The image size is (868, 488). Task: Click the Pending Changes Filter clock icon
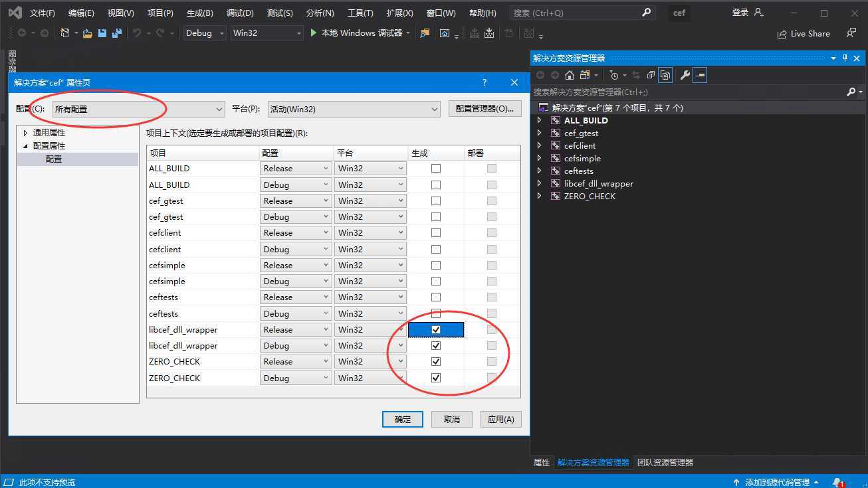point(613,75)
